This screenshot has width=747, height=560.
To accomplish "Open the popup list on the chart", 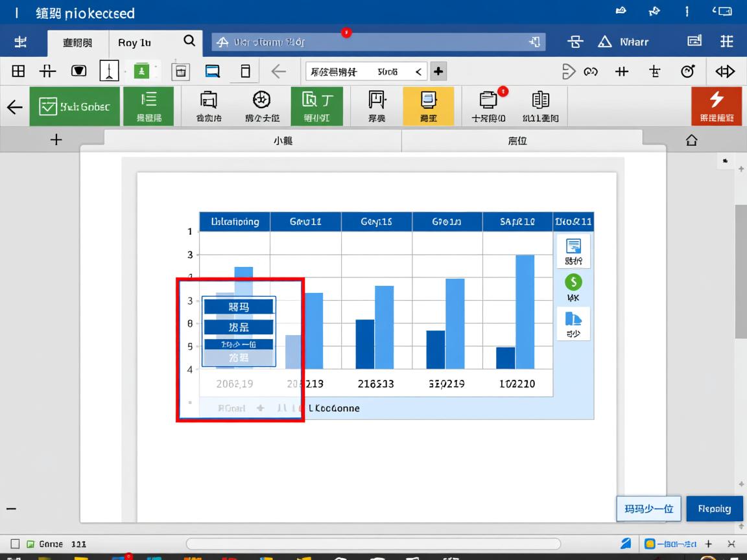I will [x=239, y=332].
